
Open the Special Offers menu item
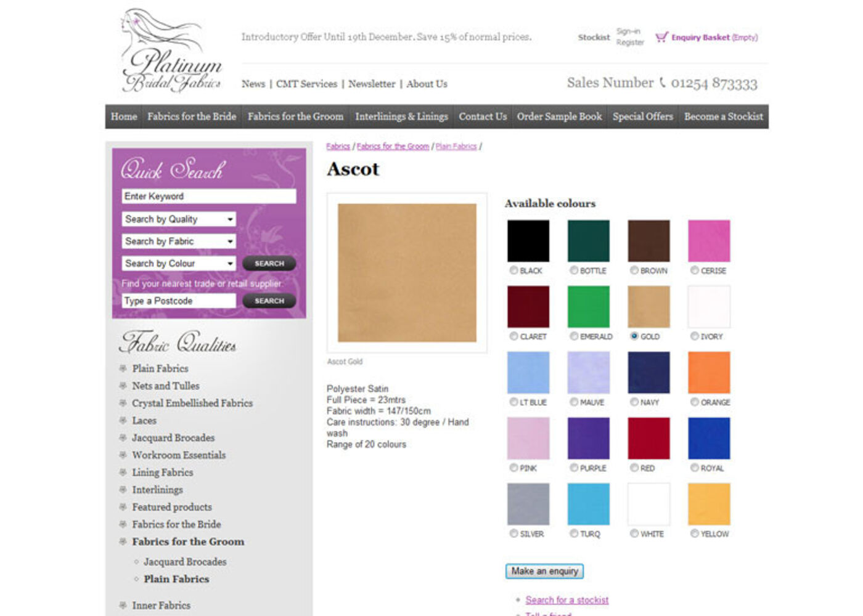[x=642, y=116]
